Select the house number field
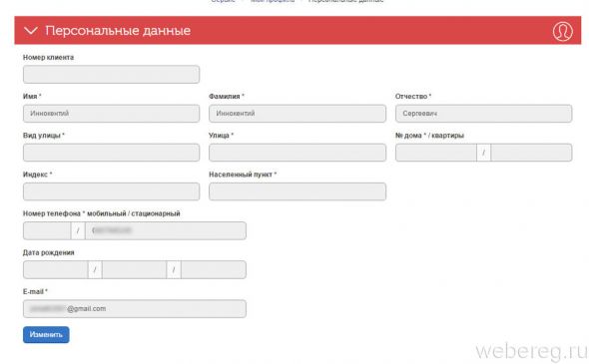The image size is (589, 364). (435, 153)
